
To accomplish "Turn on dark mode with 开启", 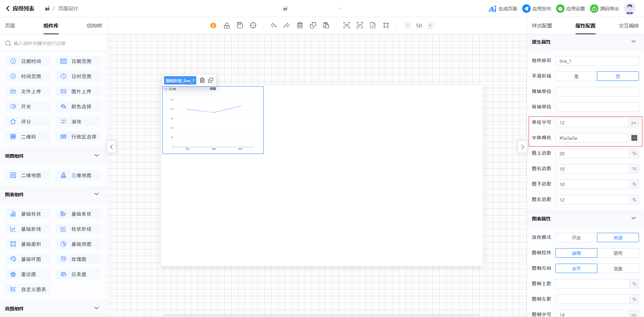I will 576,237.
